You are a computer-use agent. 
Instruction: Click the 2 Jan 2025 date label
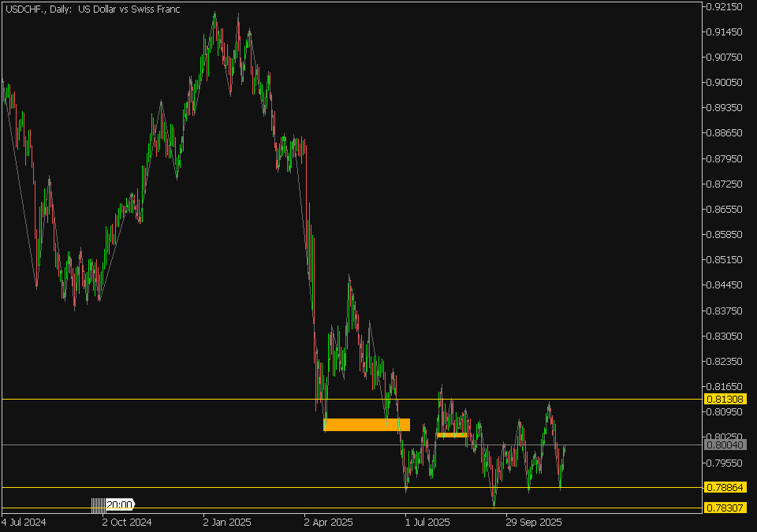pos(227,522)
